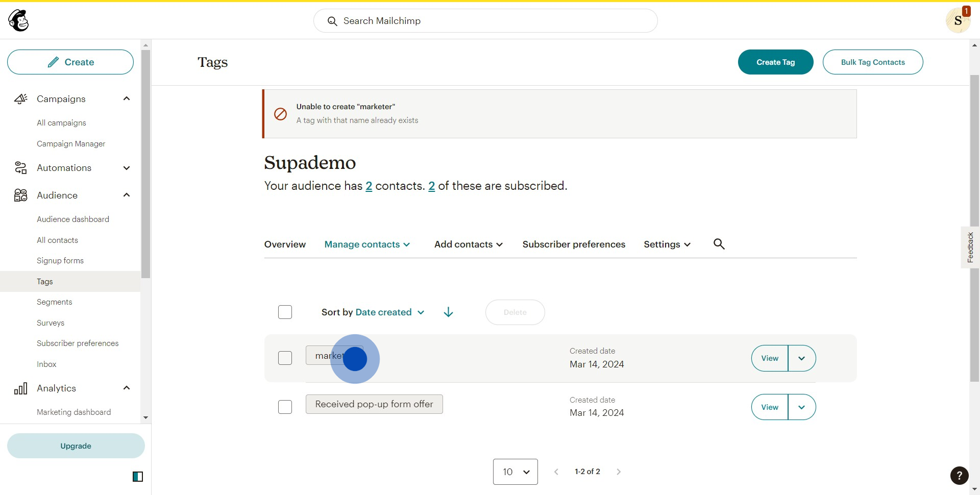Check the select-all tags checkbox
This screenshot has width=980, height=495.
tap(285, 312)
